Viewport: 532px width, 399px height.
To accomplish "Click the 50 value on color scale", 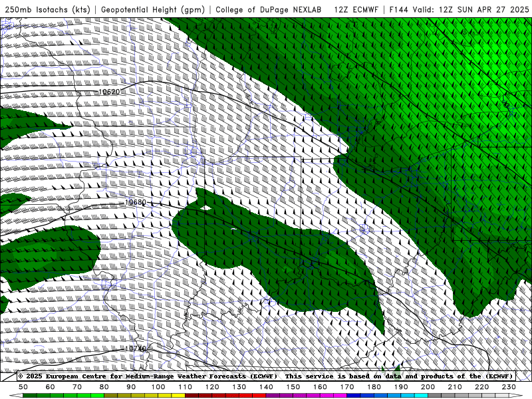I will 23,387.
